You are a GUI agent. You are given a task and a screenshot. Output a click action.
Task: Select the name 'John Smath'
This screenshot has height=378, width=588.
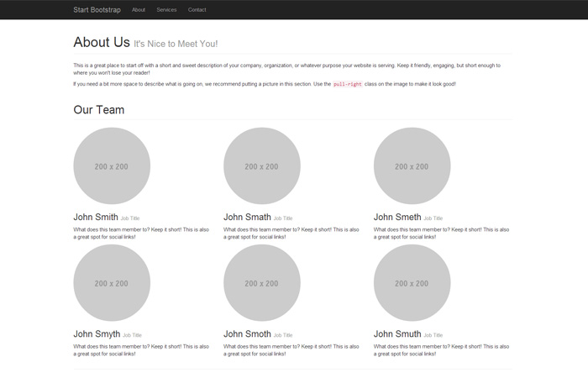pos(247,217)
